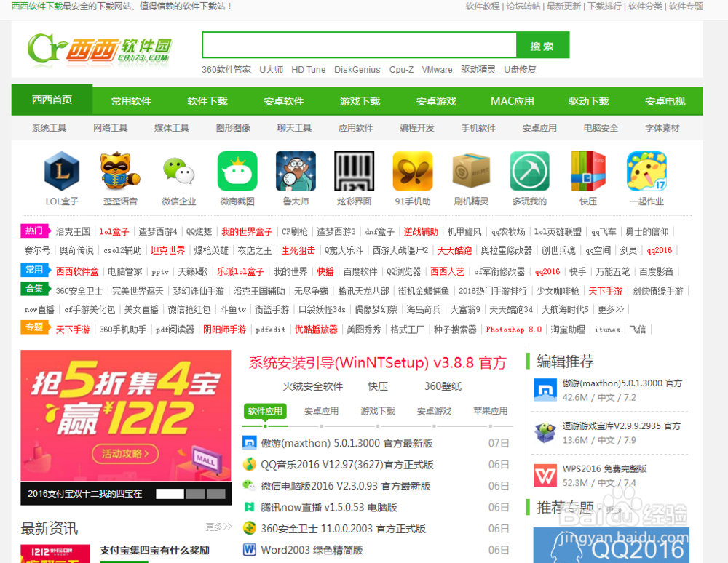Click the Word2003 list icon
The height and width of the screenshot is (563, 728).
(250, 550)
